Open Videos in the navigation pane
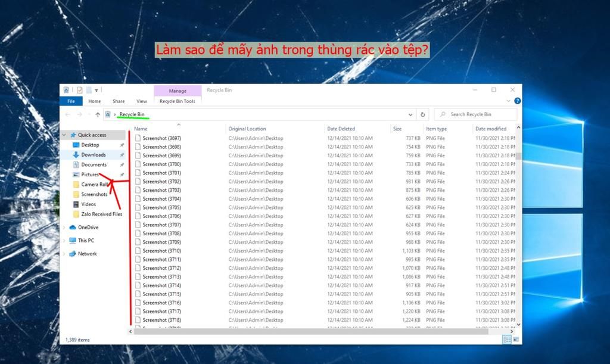Image resolution: width=610 pixels, height=364 pixels. click(88, 204)
